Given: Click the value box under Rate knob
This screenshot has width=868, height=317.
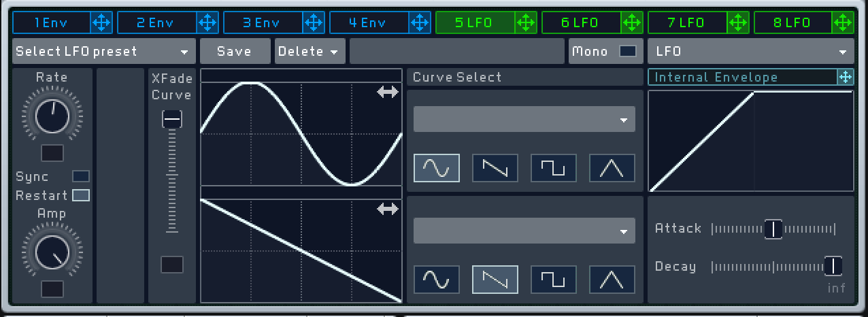Looking at the screenshot, I should pyautogui.click(x=52, y=152).
